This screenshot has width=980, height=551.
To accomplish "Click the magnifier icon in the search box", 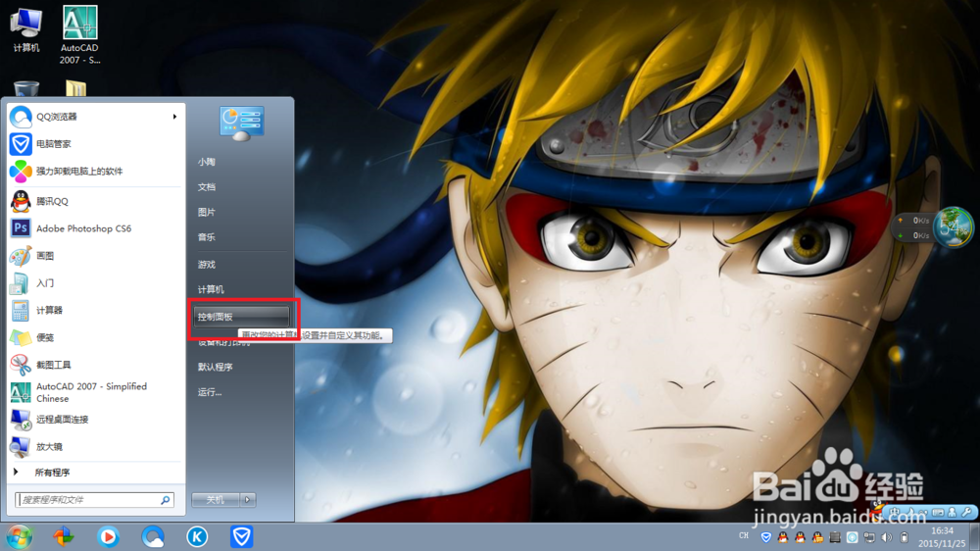I will [166, 500].
